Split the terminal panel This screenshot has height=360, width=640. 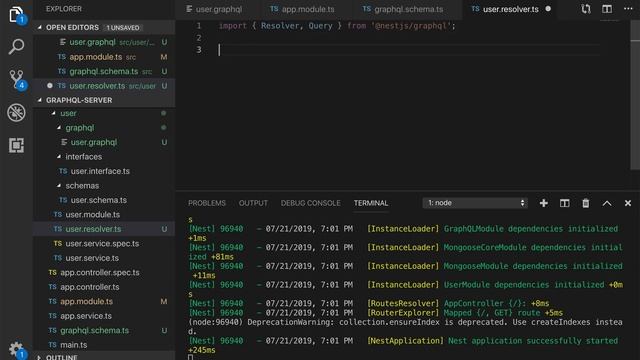click(x=564, y=203)
